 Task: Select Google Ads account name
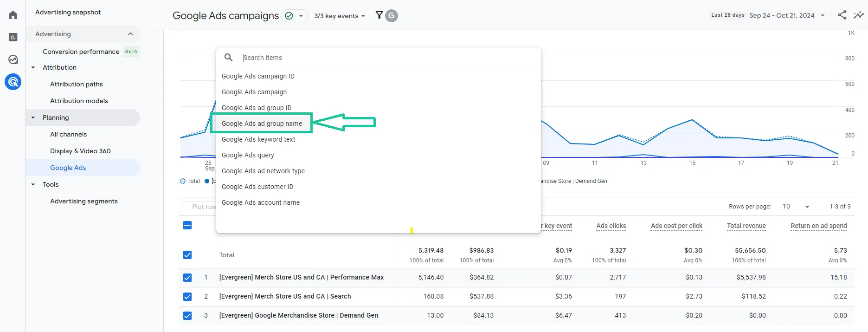point(261,202)
